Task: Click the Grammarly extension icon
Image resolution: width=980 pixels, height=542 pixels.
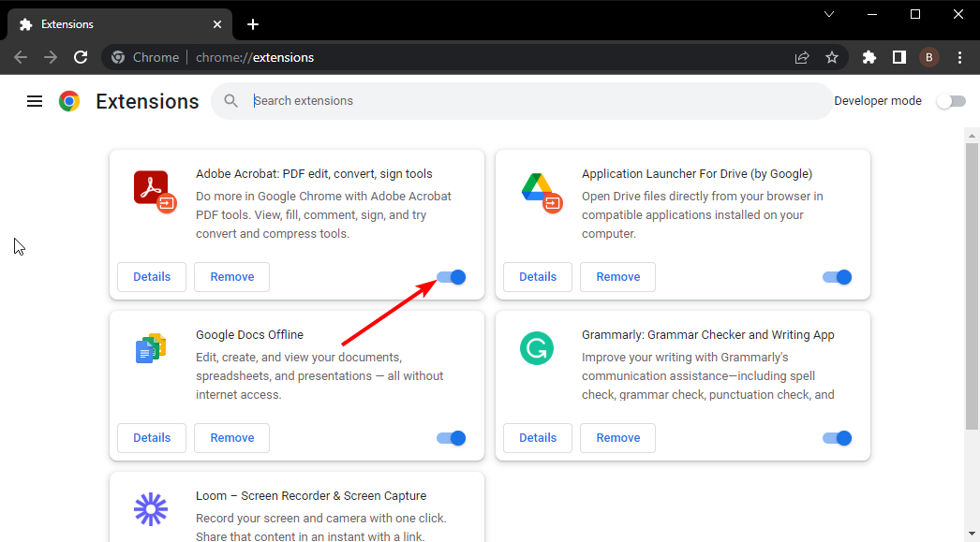Action: [536, 348]
